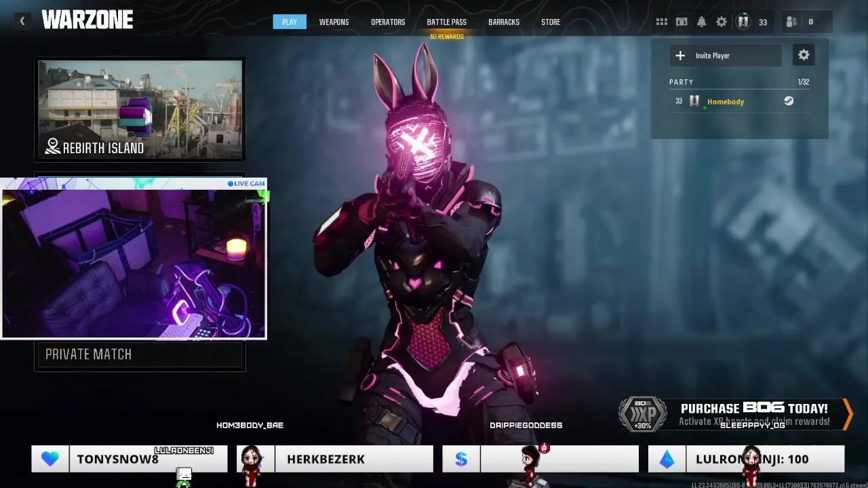Image resolution: width=868 pixels, height=488 pixels.
Task: Click the HOM3BODY_BAE name tag
Action: coord(250,425)
